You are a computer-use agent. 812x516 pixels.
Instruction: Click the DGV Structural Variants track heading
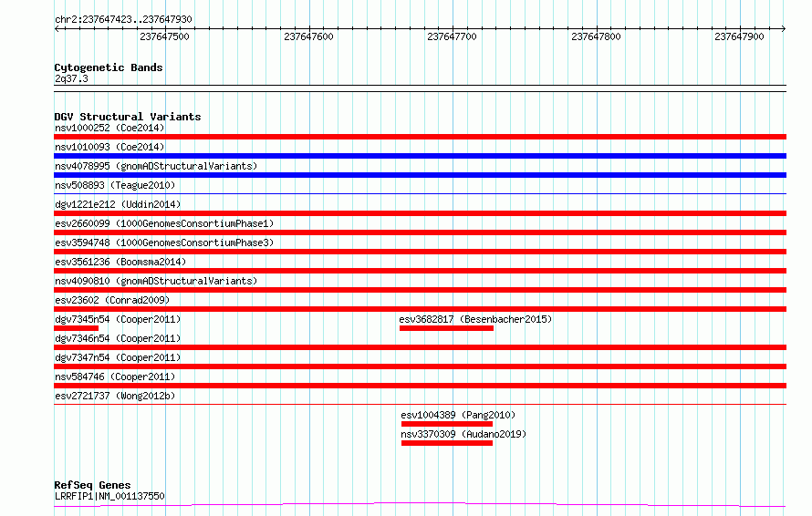(128, 117)
